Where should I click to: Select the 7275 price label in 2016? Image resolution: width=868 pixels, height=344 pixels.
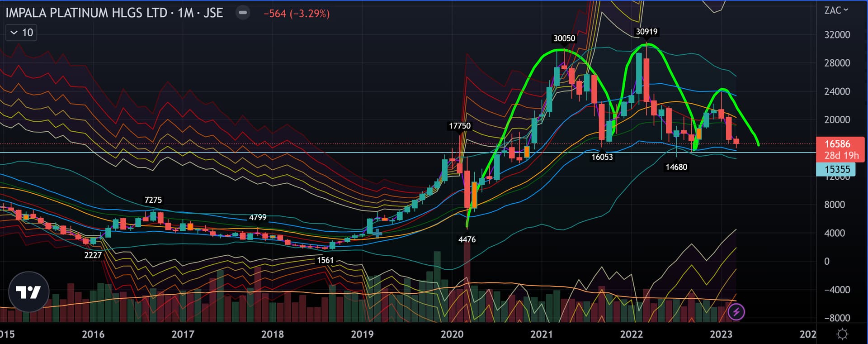tap(153, 200)
